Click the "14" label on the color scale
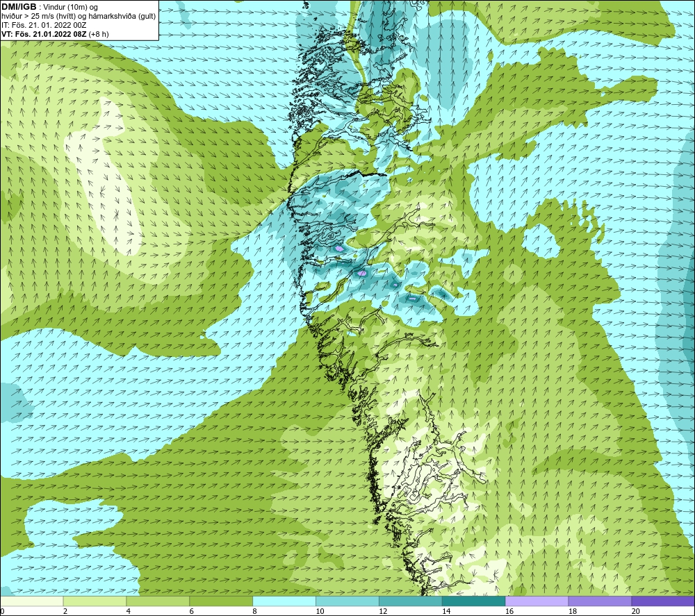Image resolution: width=695 pixels, height=616 pixels. 446,612
